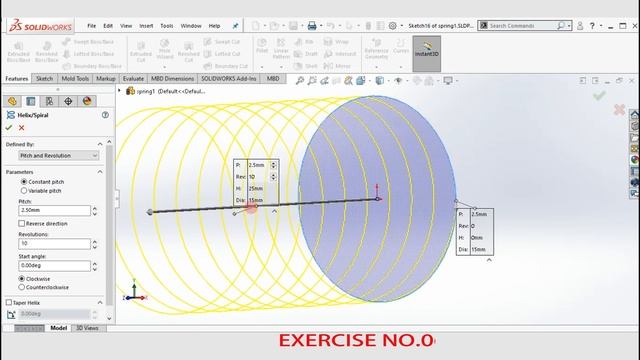Open the Print dropdown arrow

[321, 26]
